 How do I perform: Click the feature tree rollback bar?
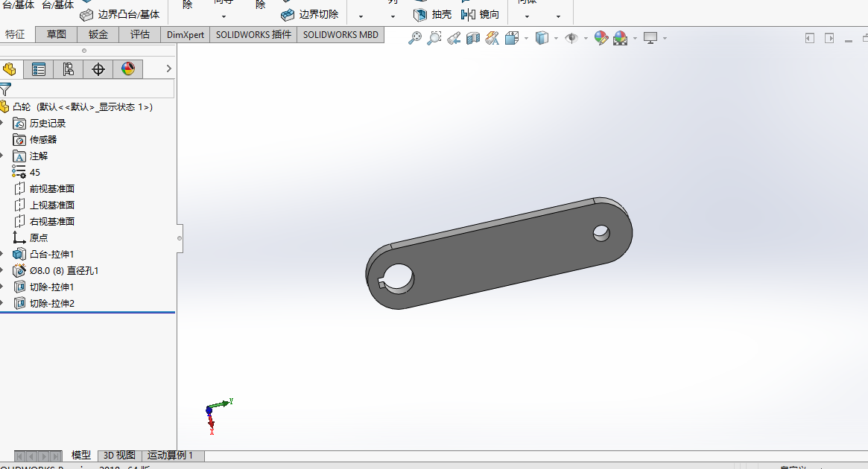coord(87,313)
